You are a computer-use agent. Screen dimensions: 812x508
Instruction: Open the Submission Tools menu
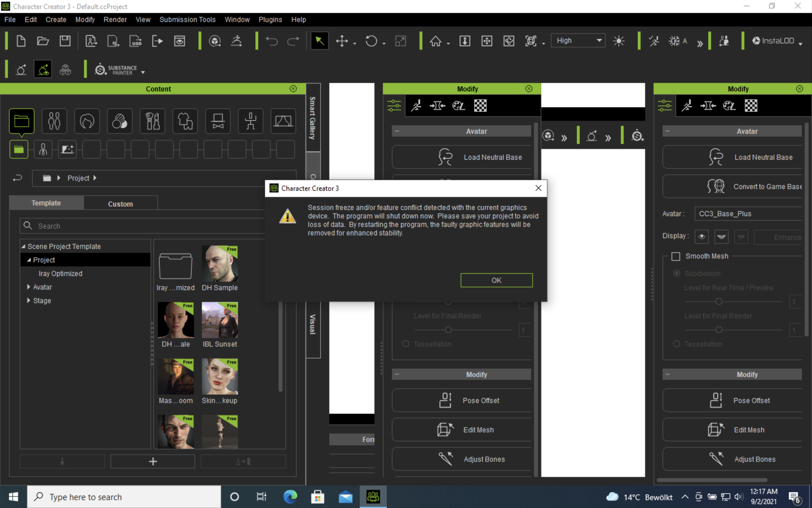point(187,20)
